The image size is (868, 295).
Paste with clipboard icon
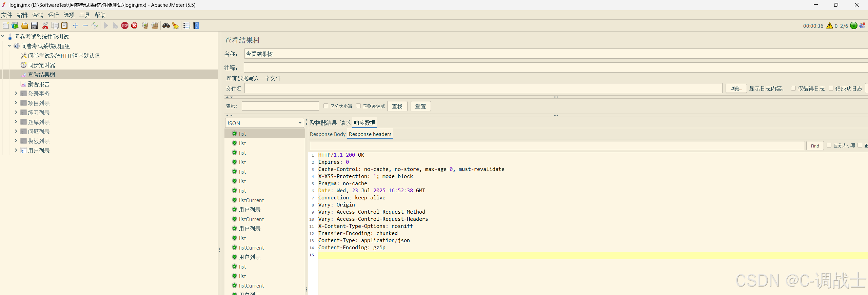pyautogui.click(x=64, y=26)
